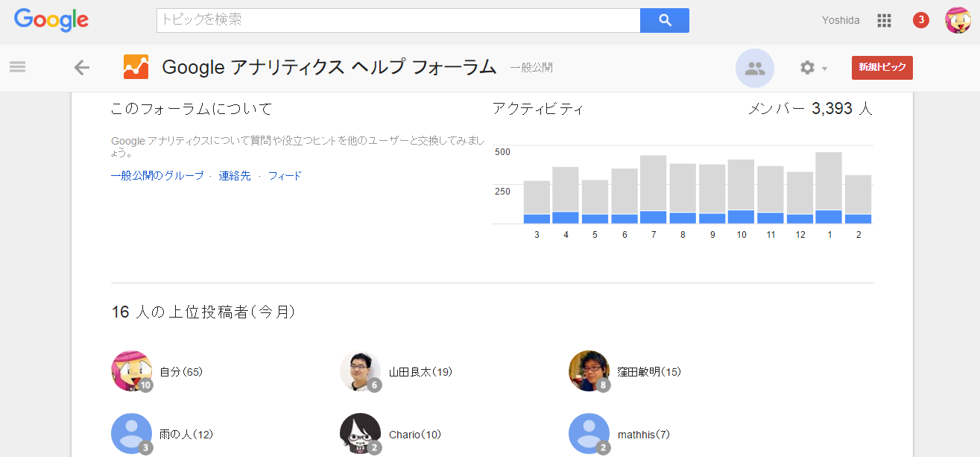Open the 連絡先 link
Image resolution: width=980 pixels, height=457 pixels.
click(x=235, y=176)
